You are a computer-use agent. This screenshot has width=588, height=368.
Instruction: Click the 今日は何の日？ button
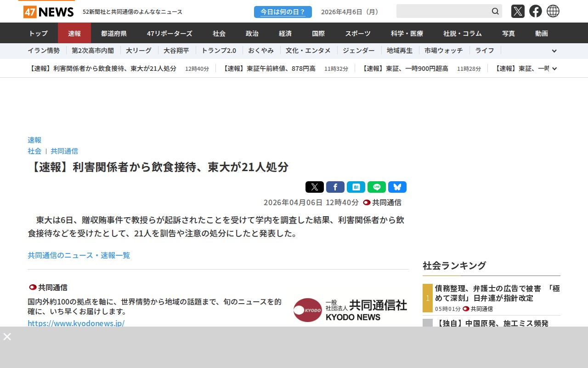[x=283, y=12]
